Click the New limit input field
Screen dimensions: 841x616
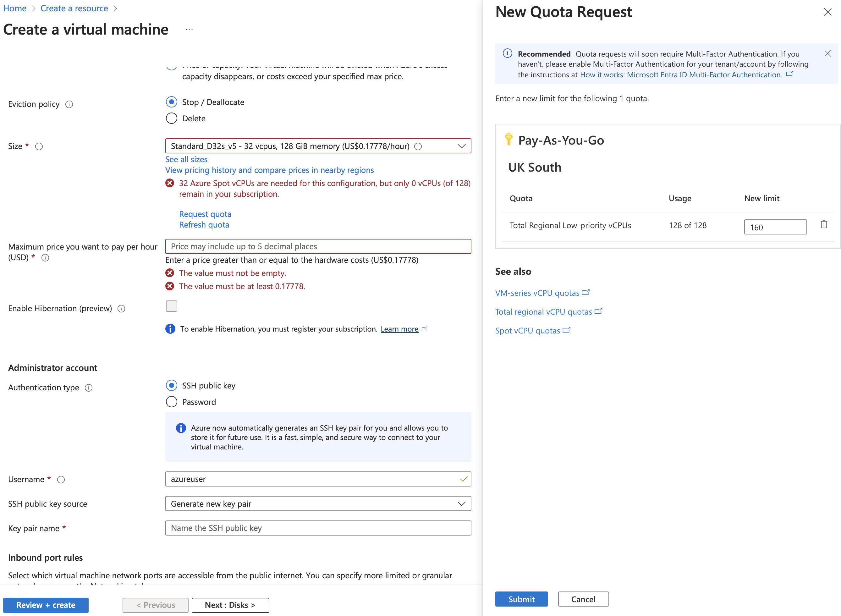pos(775,227)
